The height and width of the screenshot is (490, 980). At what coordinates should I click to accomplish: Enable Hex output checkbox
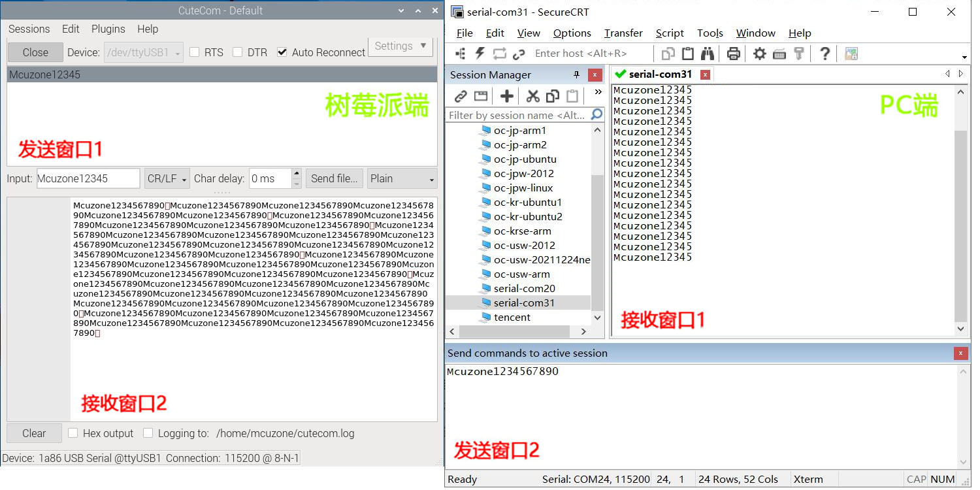click(73, 433)
